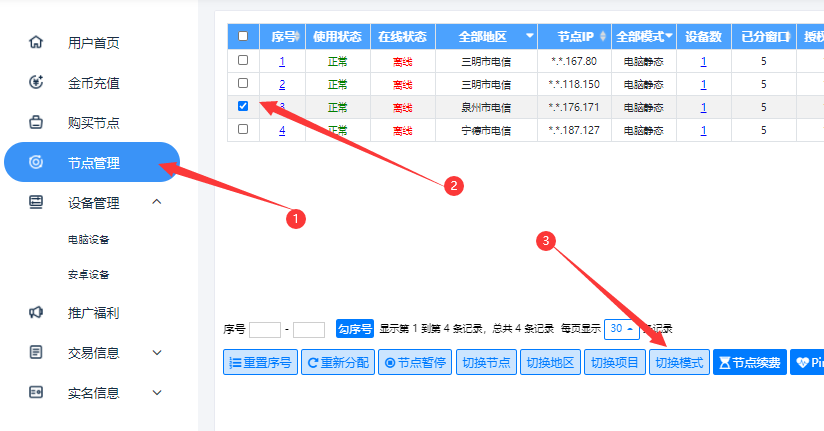Open the 推广福利 menu item
The height and width of the screenshot is (431, 824).
point(94,313)
